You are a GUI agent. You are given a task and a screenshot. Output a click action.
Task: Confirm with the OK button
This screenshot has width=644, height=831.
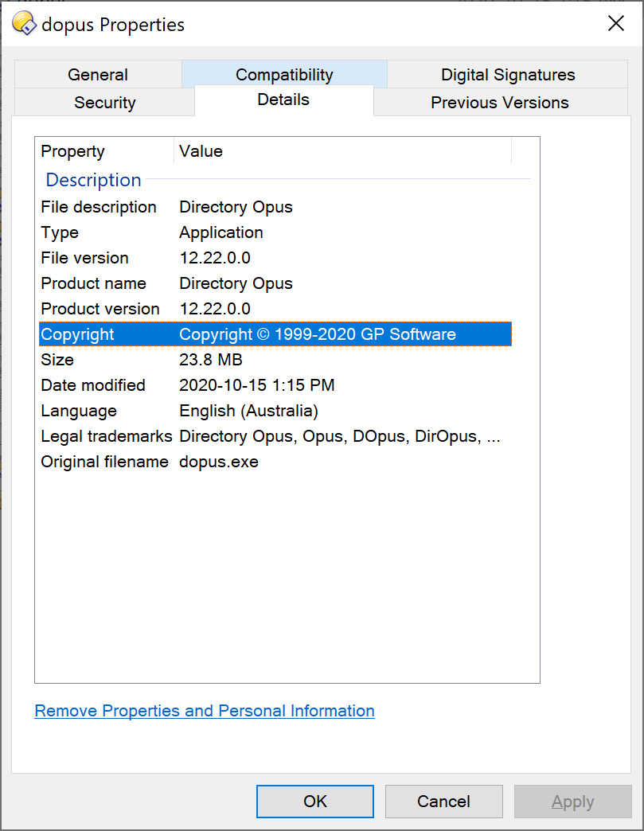[315, 802]
